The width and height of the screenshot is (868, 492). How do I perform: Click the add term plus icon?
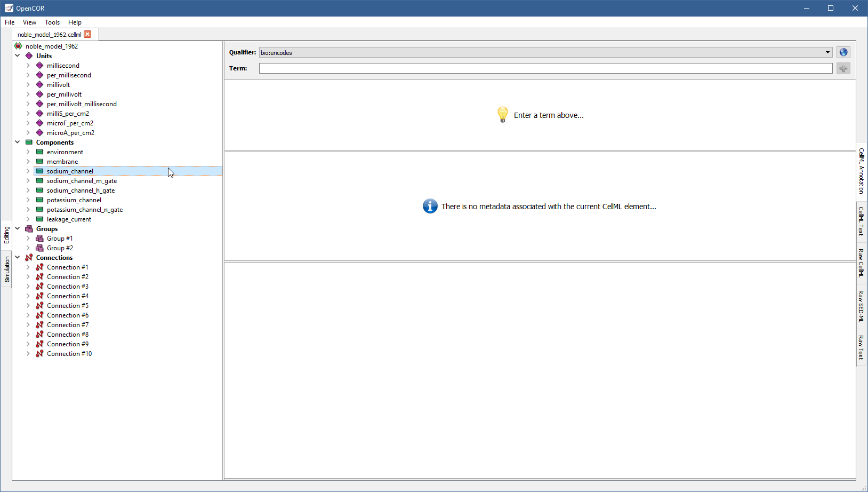coord(843,68)
